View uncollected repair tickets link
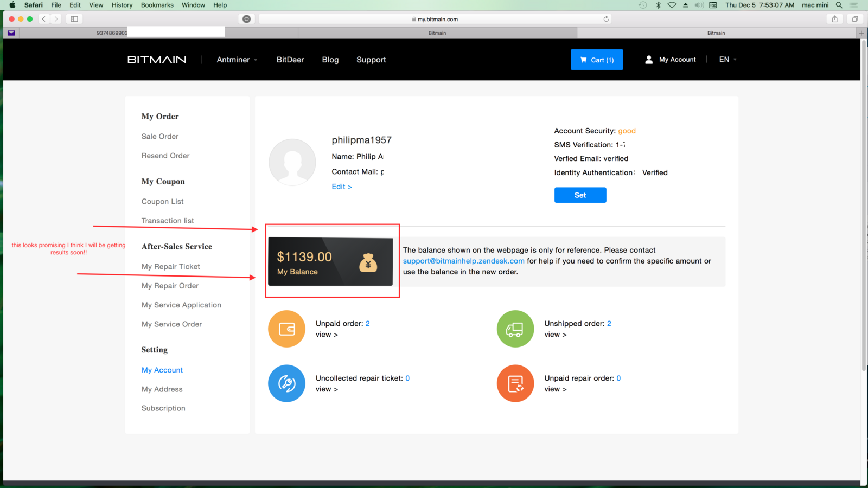The height and width of the screenshot is (488, 868). [327, 389]
